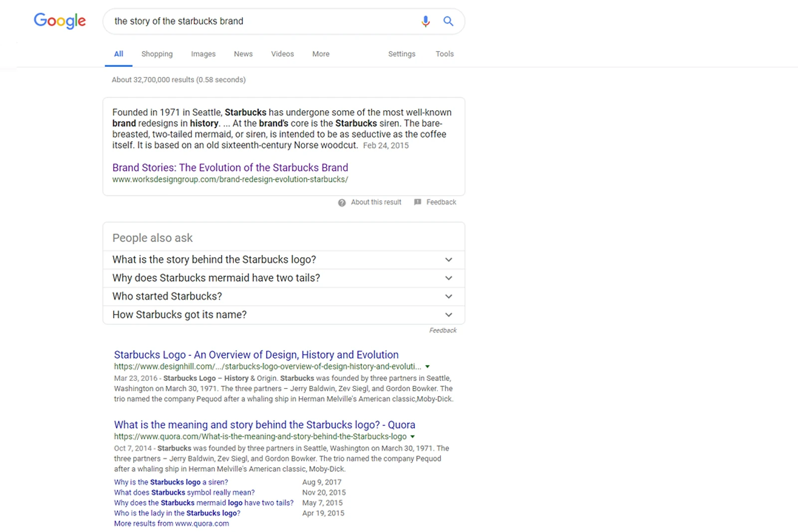Open the Quora result about Starbucks logo meaning
798x532 pixels.
tap(265, 425)
